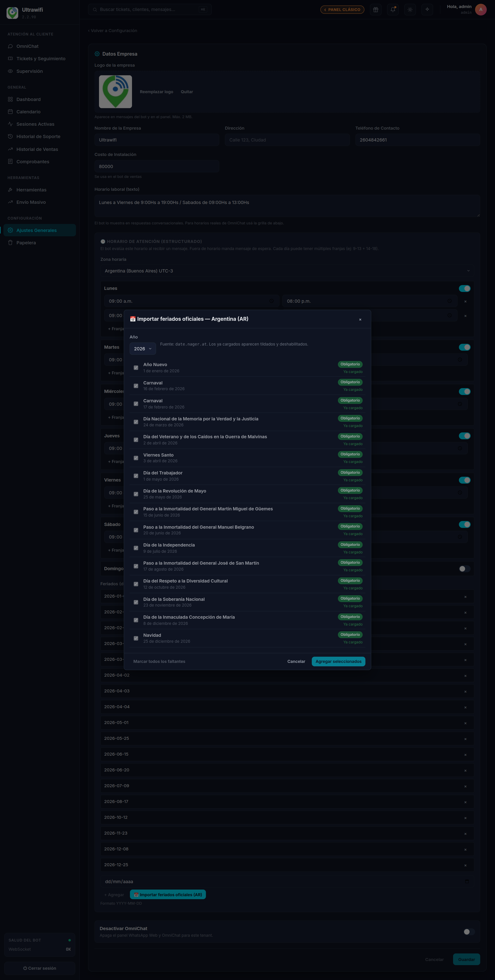Open OmniChat in sidebar
The image size is (495, 980).
click(40, 46)
